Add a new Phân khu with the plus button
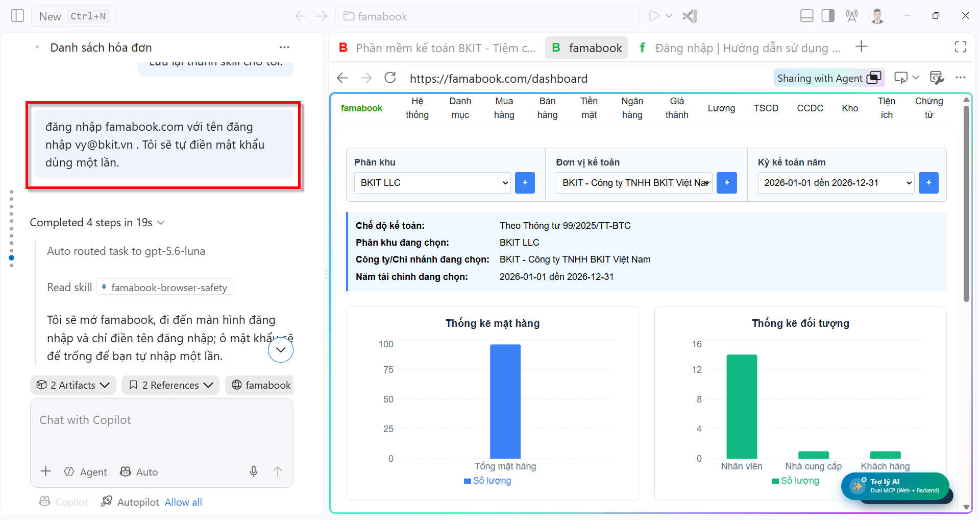The image size is (980, 521). 525,183
